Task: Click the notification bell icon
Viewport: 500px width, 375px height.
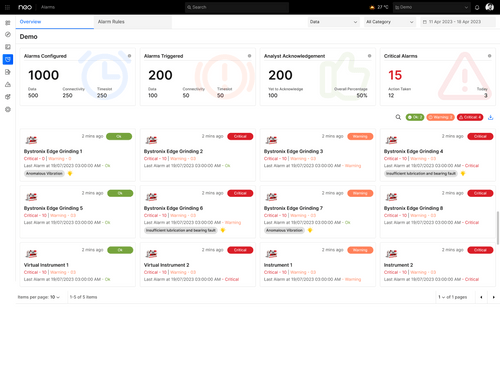Action: pos(477,7)
